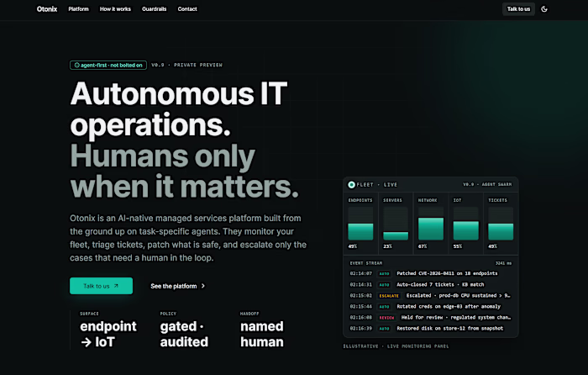Click the ILLUSTRATIVE · LIVE MONITORING PANEL caption
The width and height of the screenshot is (588, 375).
pos(396,346)
